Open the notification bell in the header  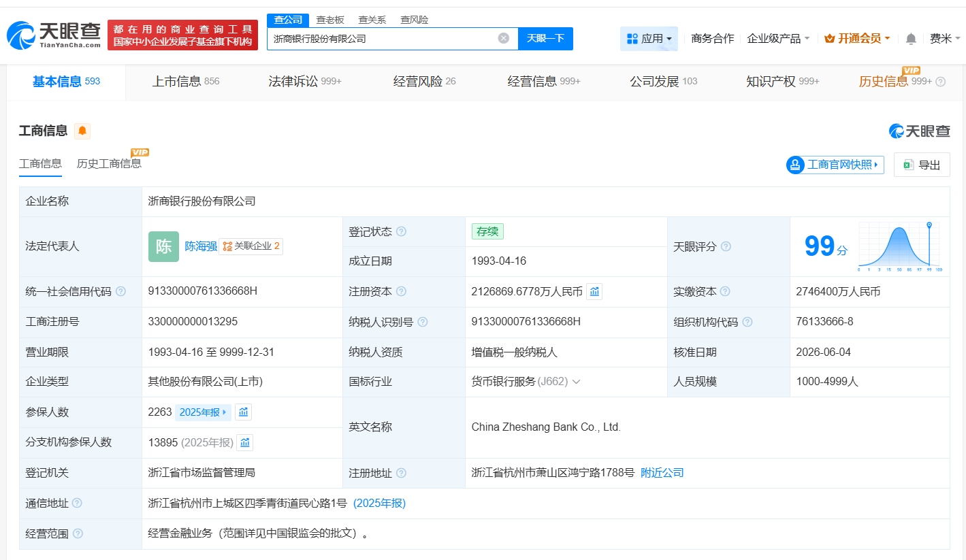[911, 39]
